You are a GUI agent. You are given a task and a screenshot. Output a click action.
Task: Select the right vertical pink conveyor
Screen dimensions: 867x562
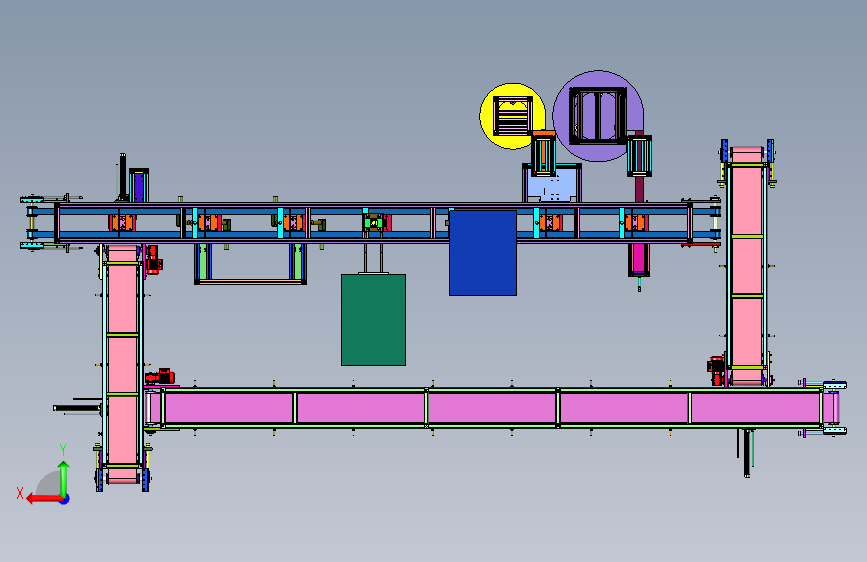pyautogui.click(x=746, y=266)
